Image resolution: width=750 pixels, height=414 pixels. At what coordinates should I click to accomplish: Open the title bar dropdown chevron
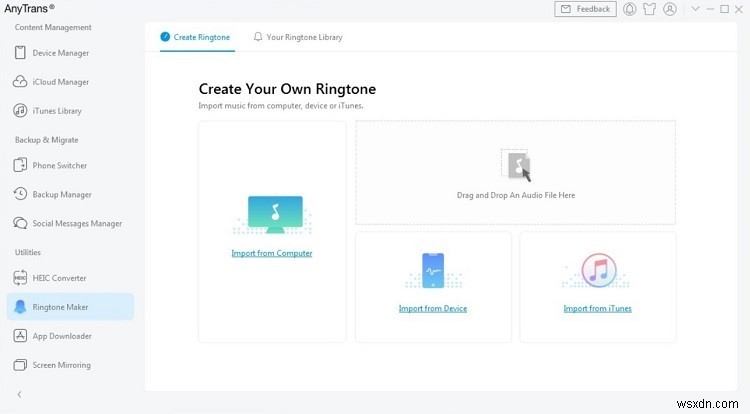pyautogui.click(x=695, y=9)
